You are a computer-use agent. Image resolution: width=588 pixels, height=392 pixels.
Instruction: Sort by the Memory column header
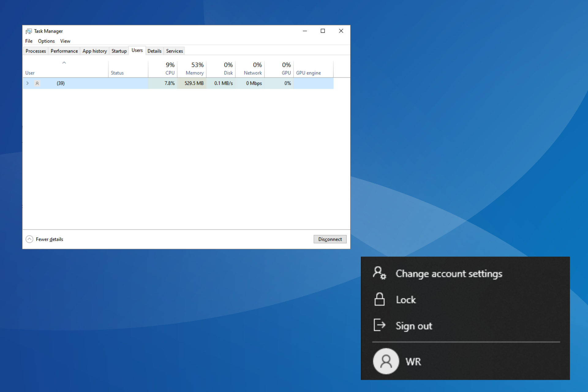pos(192,69)
